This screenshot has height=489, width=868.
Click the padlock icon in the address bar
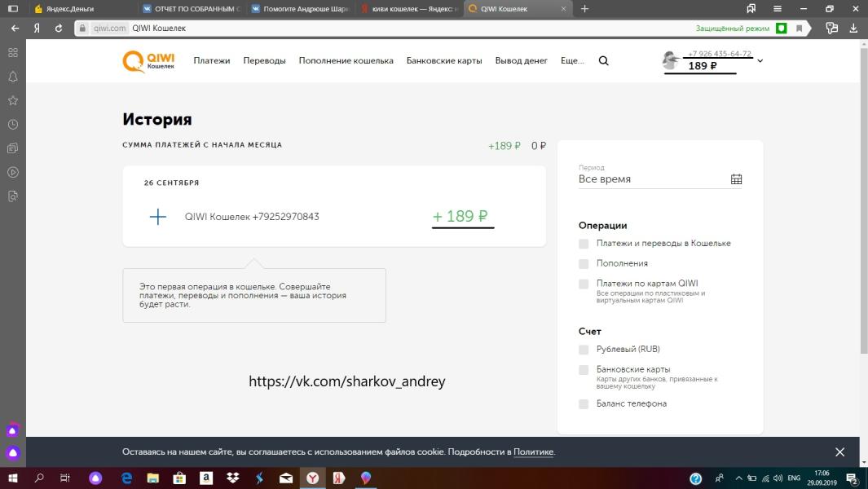click(x=82, y=29)
